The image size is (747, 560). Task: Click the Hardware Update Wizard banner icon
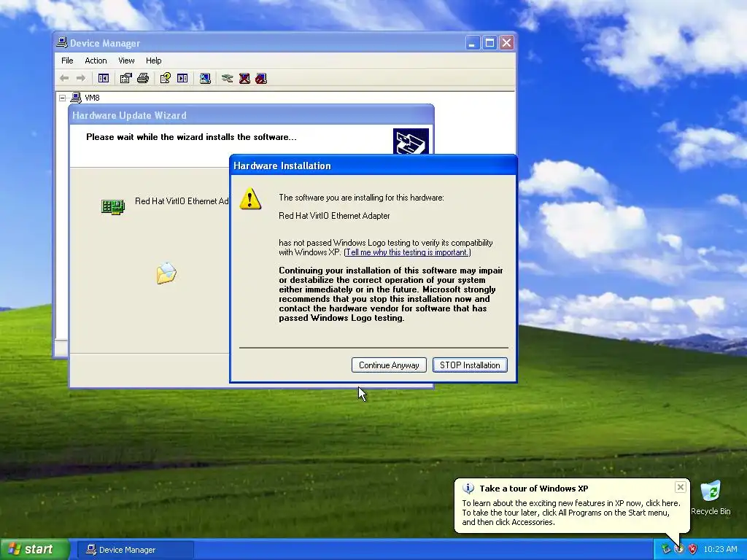tap(411, 141)
